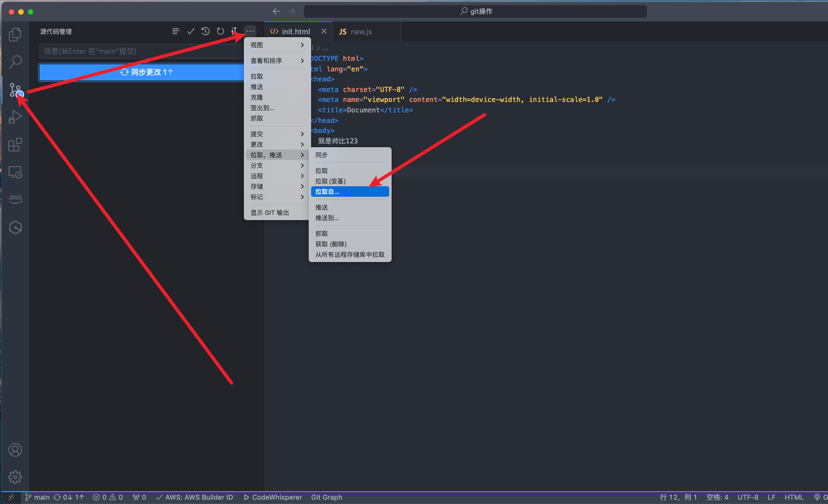Select 显示 GIT 输出 menu item
Screen dimensions: 828x504
point(277,212)
